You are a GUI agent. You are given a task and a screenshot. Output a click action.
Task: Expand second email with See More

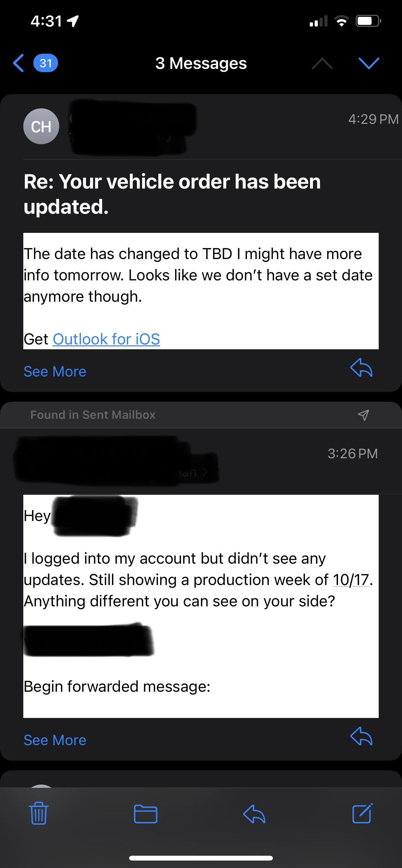[x=55, y=740]
